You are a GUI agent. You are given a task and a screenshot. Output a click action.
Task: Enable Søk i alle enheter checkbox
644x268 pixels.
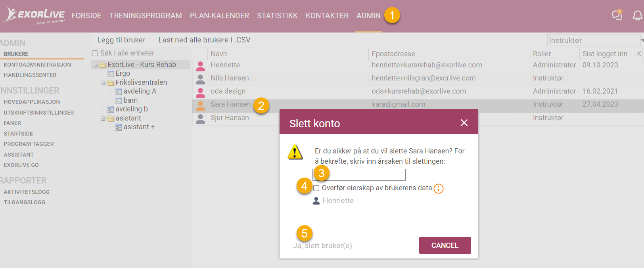pyautogui.click(x=95, y=53)
